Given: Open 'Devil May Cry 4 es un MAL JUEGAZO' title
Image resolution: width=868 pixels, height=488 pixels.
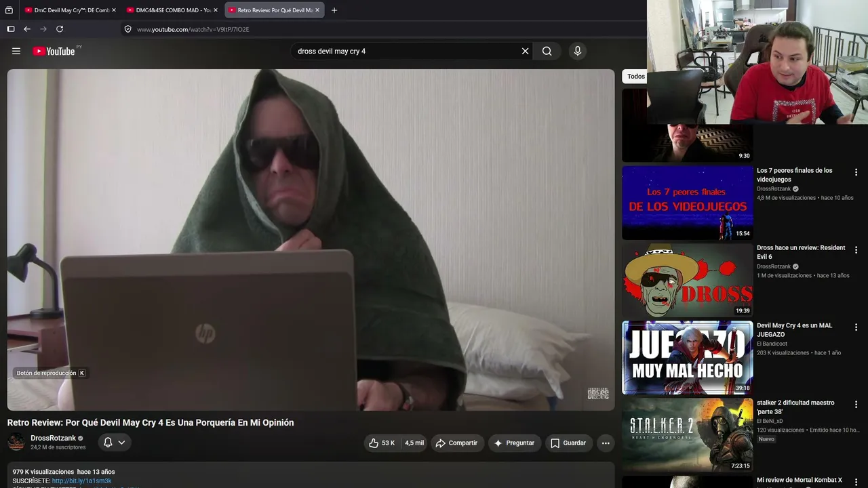Looking at the screenshot, I should [795, 330].
